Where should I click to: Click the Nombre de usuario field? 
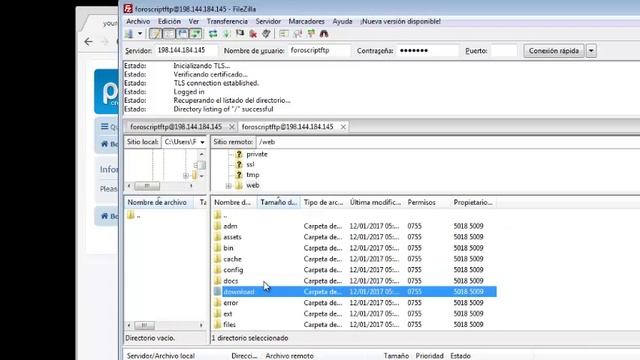click(319, 51)
